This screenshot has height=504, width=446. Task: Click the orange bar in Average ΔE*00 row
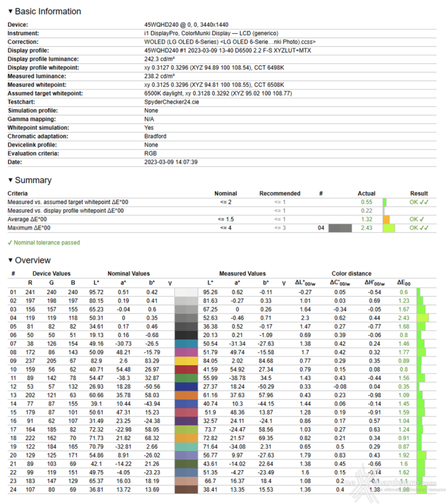pyautogui.click(x=386, y=219)
